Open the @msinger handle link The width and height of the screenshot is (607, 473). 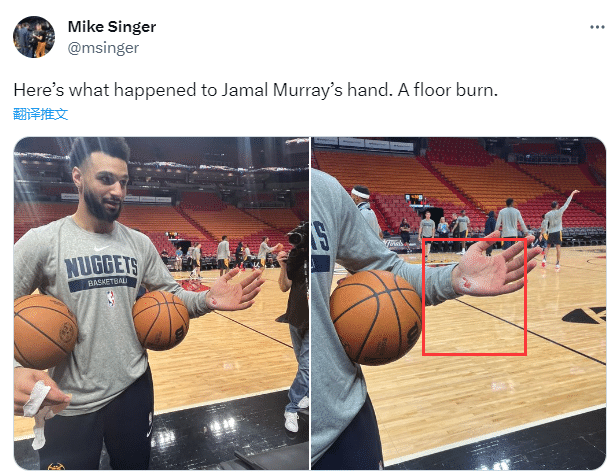103,48
